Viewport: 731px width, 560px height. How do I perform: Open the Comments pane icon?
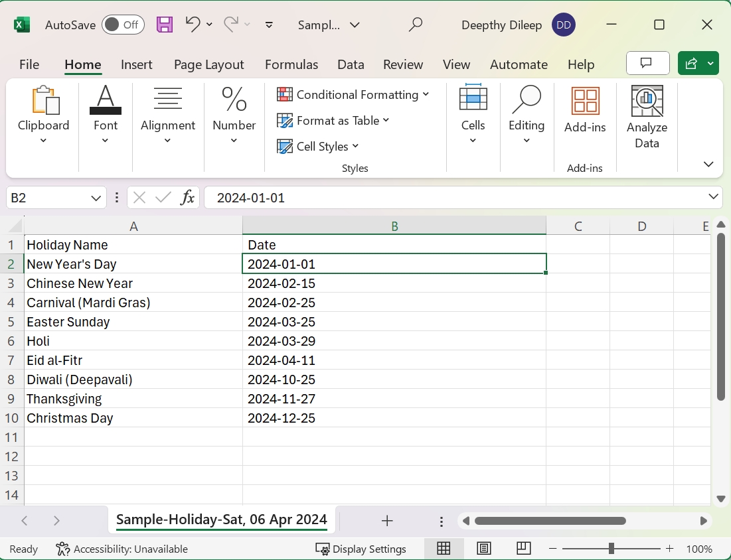tap(647, 64)
